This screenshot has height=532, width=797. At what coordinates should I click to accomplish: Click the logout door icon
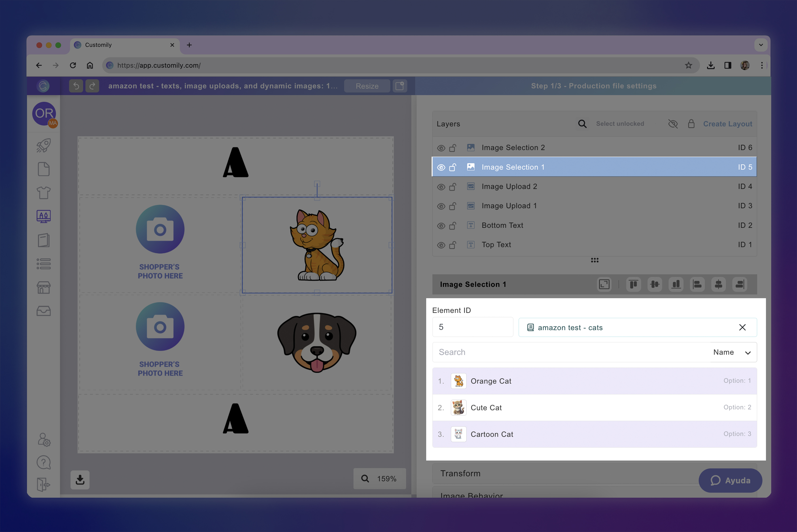(44, 484)
